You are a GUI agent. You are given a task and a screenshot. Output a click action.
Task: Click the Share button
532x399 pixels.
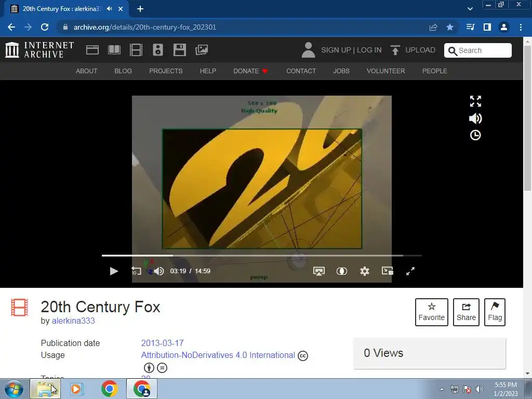tap(466, 312)
